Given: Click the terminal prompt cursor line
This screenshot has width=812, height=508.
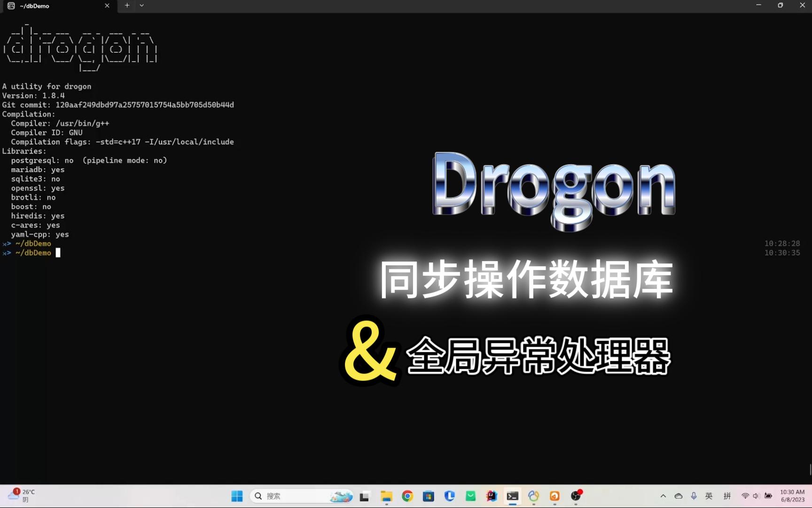Looking at the screenshot, I should 31,253.
